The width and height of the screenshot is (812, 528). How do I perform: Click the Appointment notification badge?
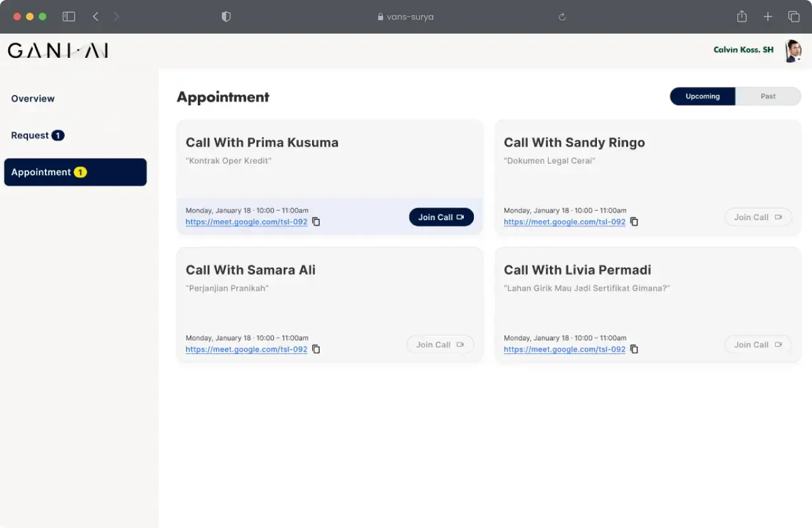[x=80, y=172]
